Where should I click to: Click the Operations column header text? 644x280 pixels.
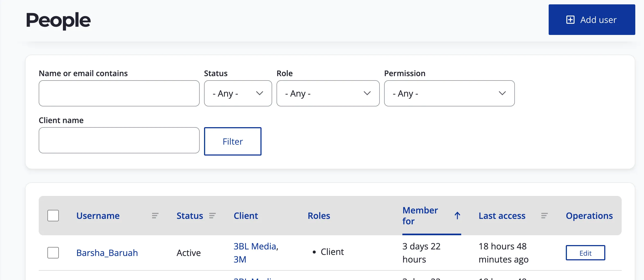589,216
